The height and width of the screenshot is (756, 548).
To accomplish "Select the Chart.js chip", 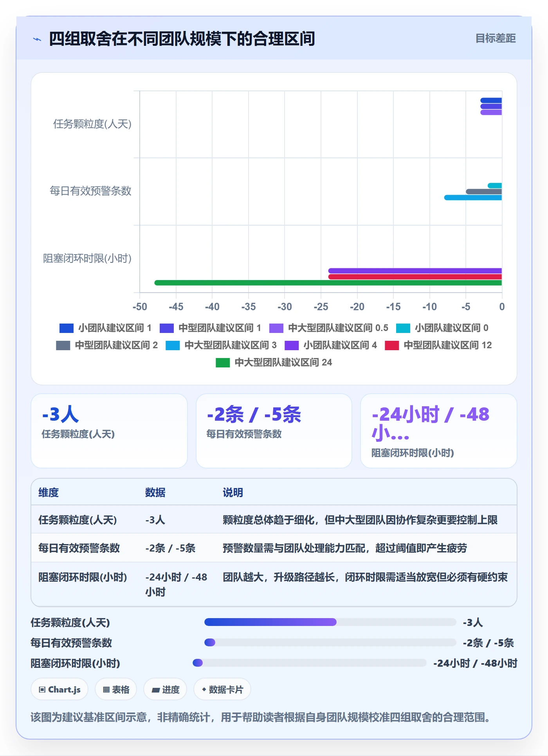I will [x=59, y=689].
